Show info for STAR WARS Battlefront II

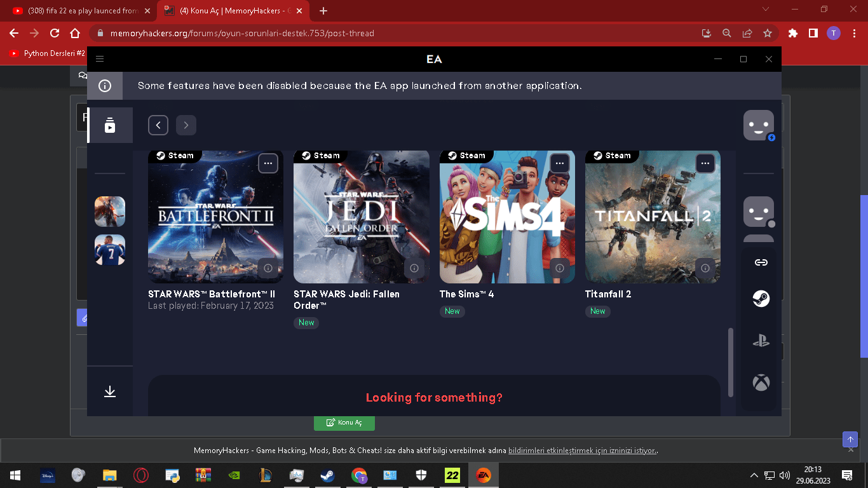(268, 268)
